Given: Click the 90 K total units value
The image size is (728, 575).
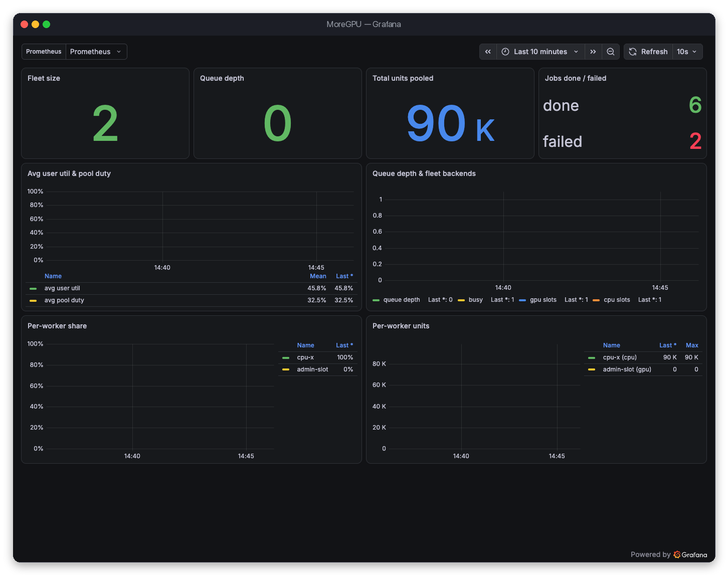Looking at the screenshot, I should pyautogui.click(x=450, y=123).
